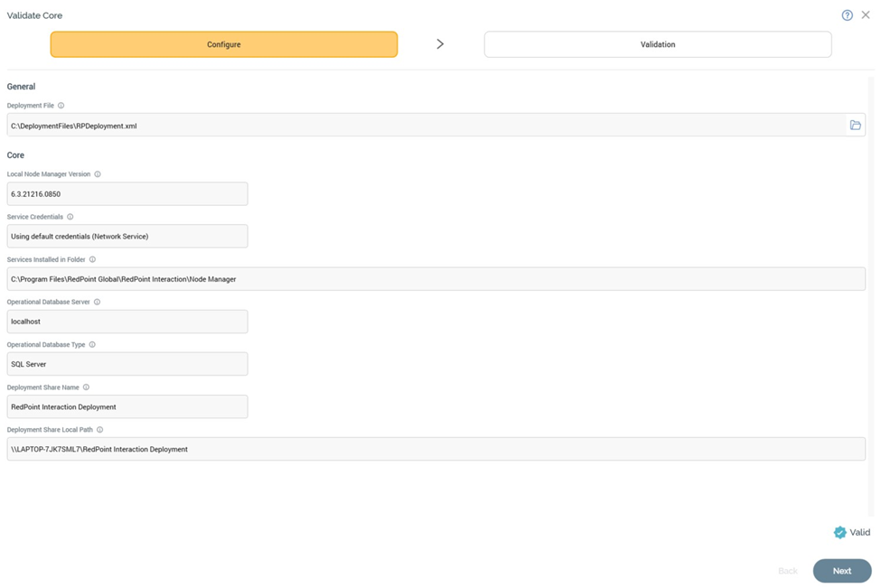Click info icon next to Deployment File
The height and width of the screenshot is (588, 881).
click(x=61, y=106)
